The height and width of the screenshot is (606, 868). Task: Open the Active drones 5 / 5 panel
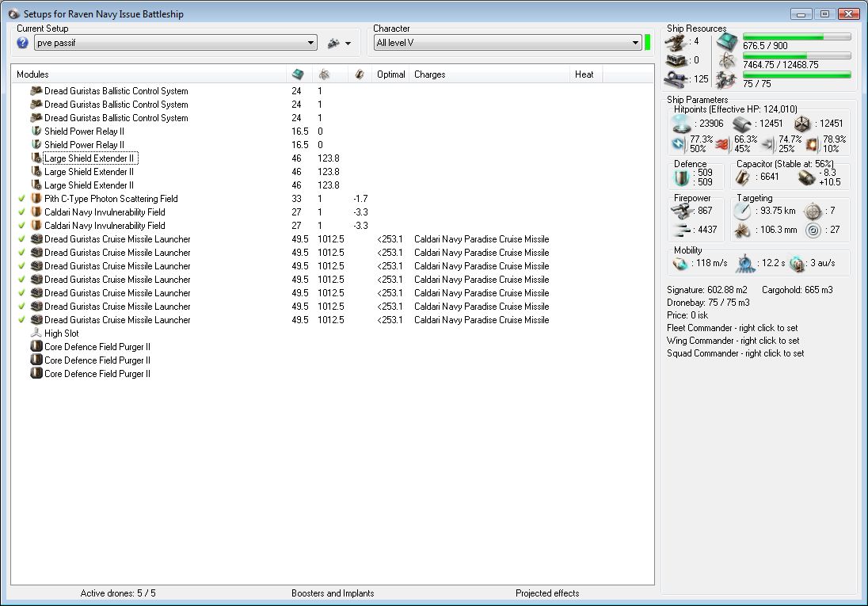[x=118, y=593]
